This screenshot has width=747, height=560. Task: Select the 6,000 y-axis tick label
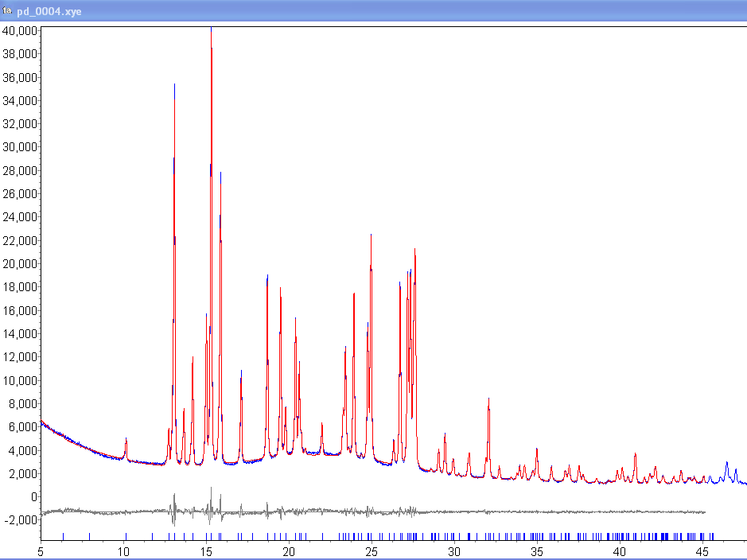coord(22,427)
